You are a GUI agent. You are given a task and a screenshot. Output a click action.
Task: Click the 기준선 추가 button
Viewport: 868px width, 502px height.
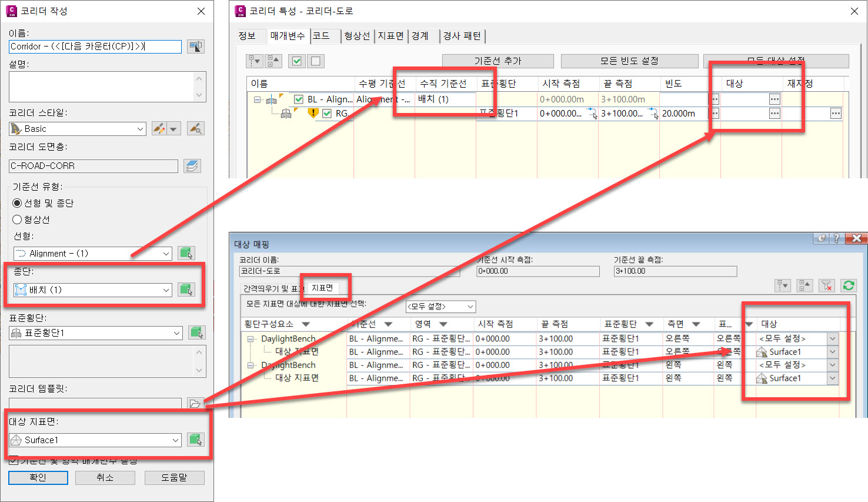pos(498,61)
